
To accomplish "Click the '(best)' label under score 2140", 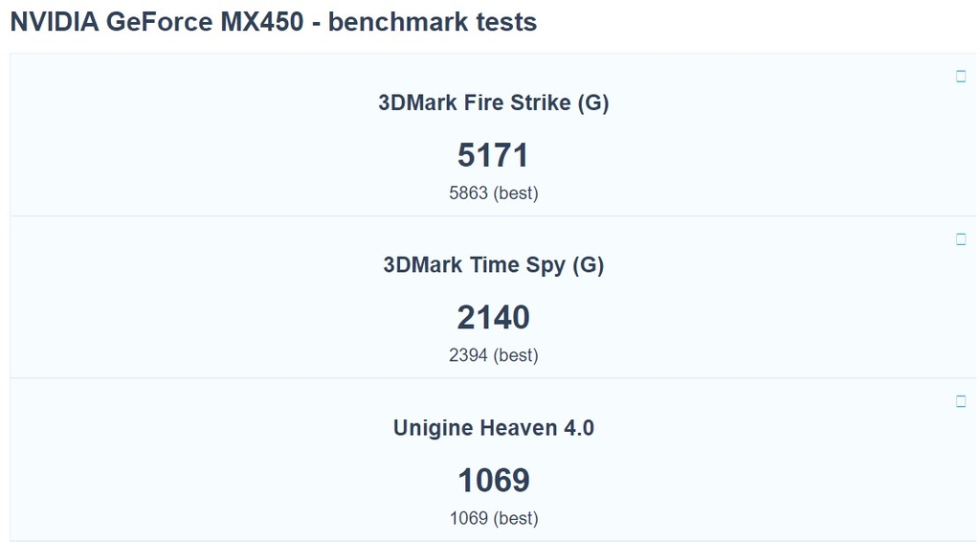I will tap(516, 356).
